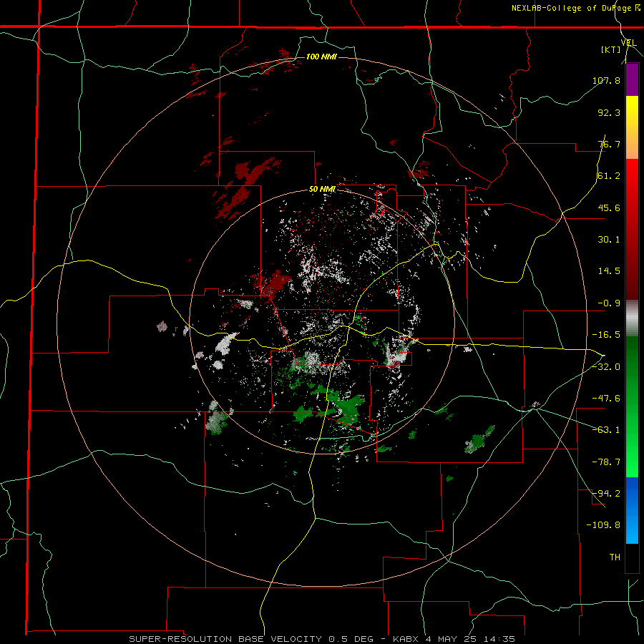This screenshot has width=644, height=644.
Task: Click the product title caption at bottom
Action: [322, 639]
